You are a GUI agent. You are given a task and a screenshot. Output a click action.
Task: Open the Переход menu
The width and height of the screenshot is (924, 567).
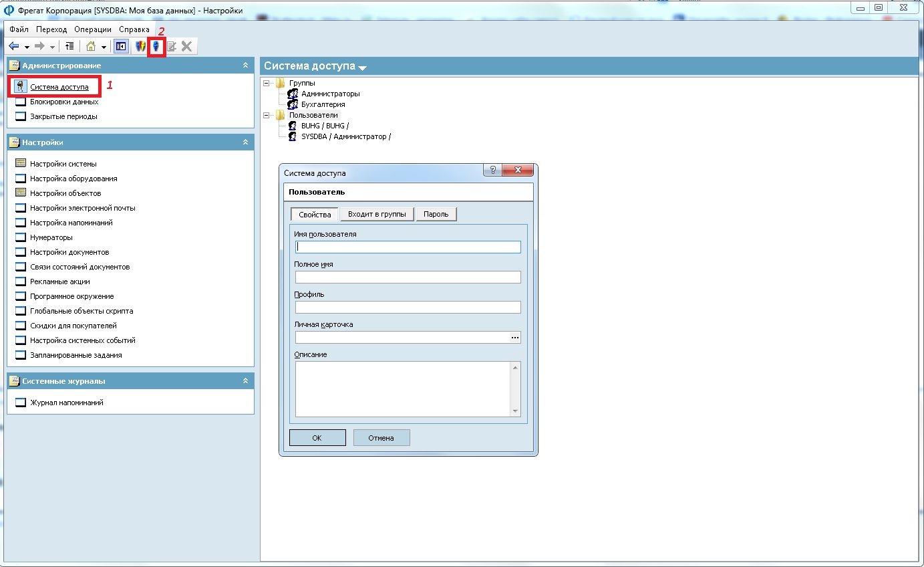(x=51, y=29)
